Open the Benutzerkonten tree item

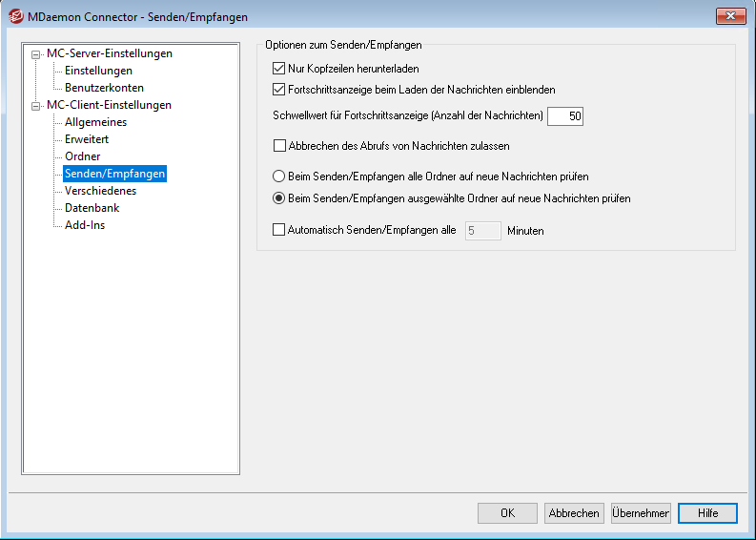[104, 88]
